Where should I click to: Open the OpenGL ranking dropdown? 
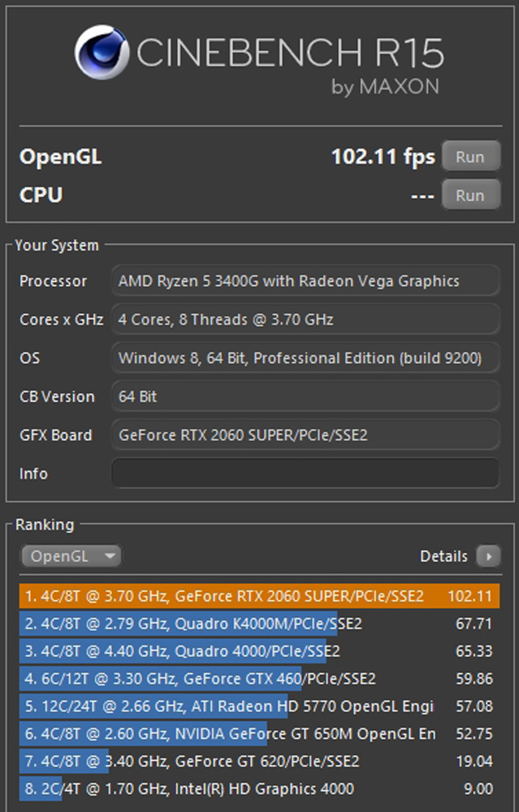71,556
